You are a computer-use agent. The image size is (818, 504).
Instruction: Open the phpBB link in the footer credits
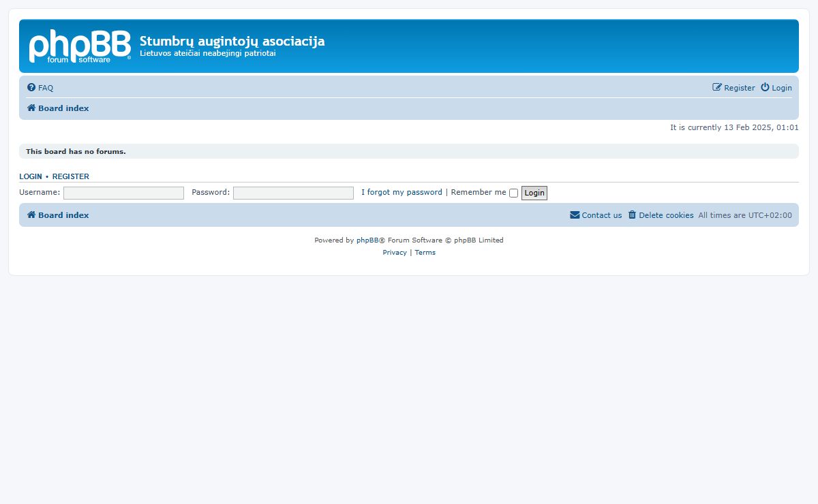click(367, 240)
